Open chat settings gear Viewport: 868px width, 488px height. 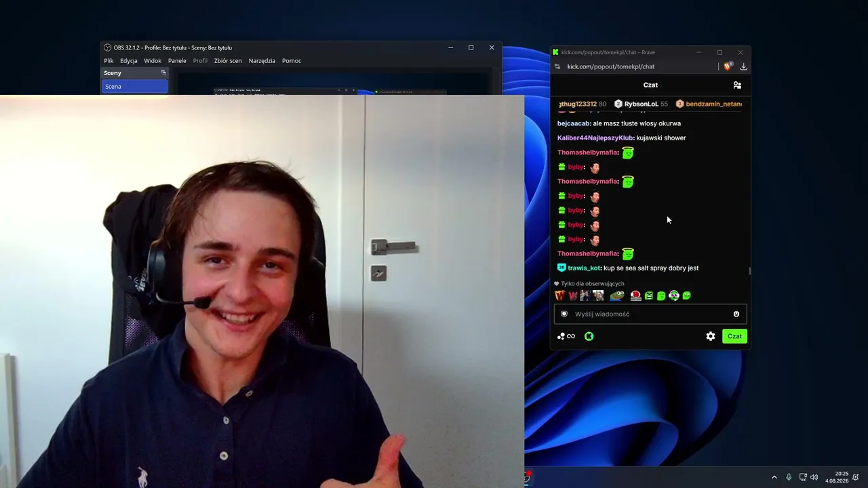(x=711, y=336)
